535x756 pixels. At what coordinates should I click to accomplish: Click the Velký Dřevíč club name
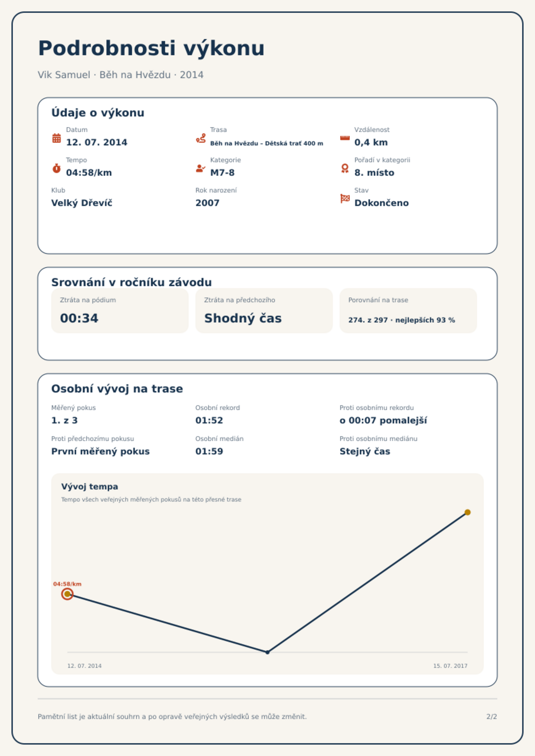pos(82,203)
